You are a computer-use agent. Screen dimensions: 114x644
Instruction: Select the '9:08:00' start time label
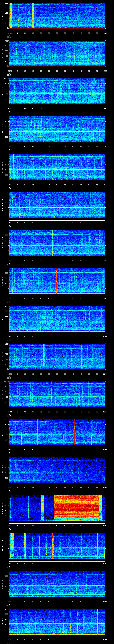9,298
